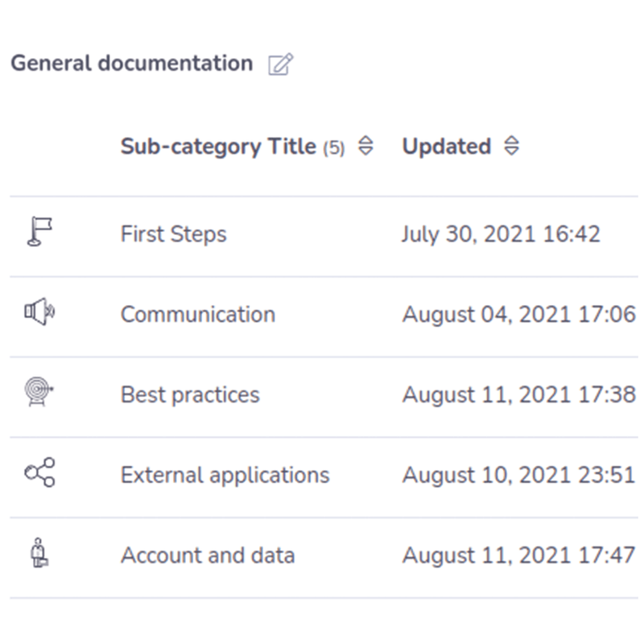Click the person icon for Account and data
644x644 pixels.
coord(39,552)
